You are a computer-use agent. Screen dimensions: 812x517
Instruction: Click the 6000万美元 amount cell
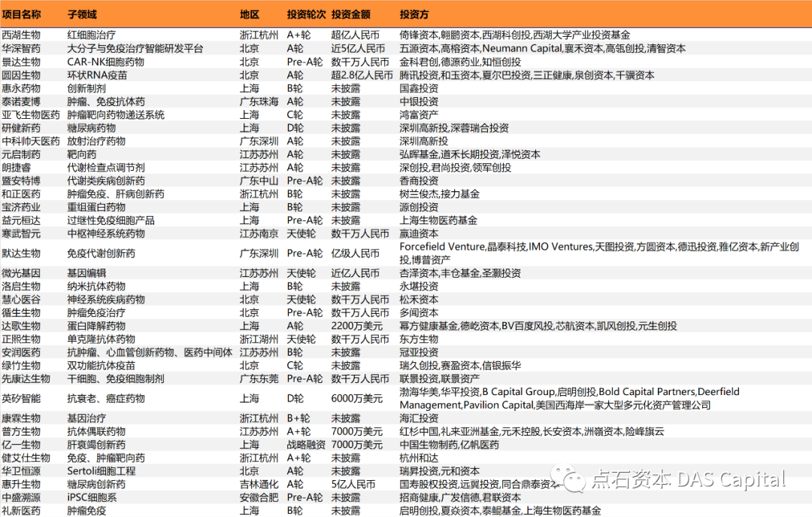357,399
